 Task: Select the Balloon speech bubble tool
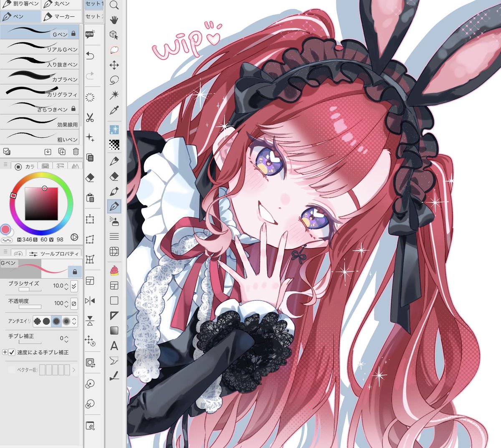click(114, 360)
